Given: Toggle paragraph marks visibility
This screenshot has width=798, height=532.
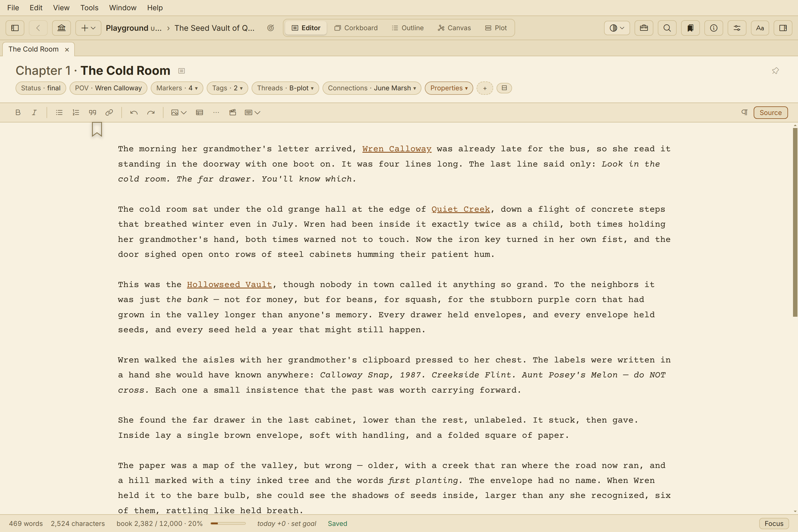Looking at the screenshot, I should pos(745,112).
